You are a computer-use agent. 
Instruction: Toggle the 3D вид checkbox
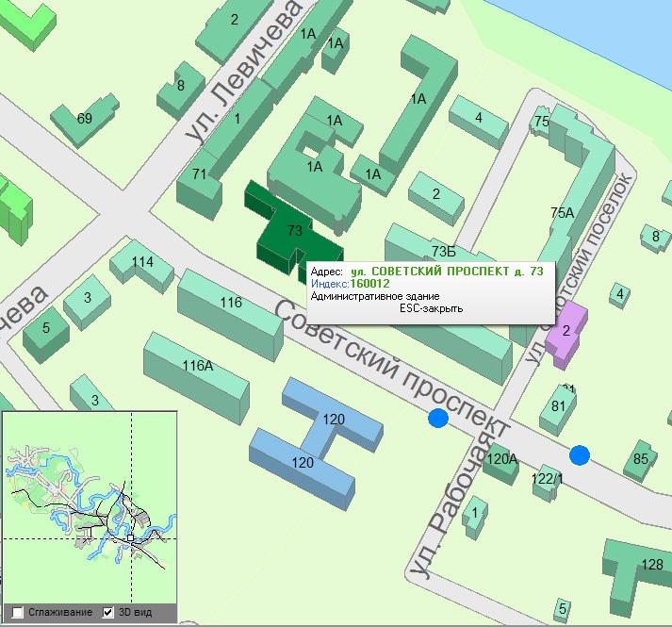[107, 612]
